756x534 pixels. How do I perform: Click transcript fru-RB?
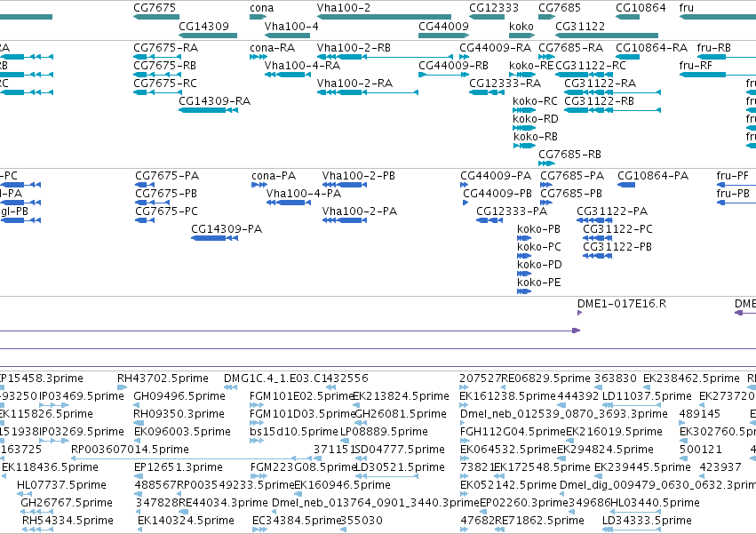tap(714, 48)
